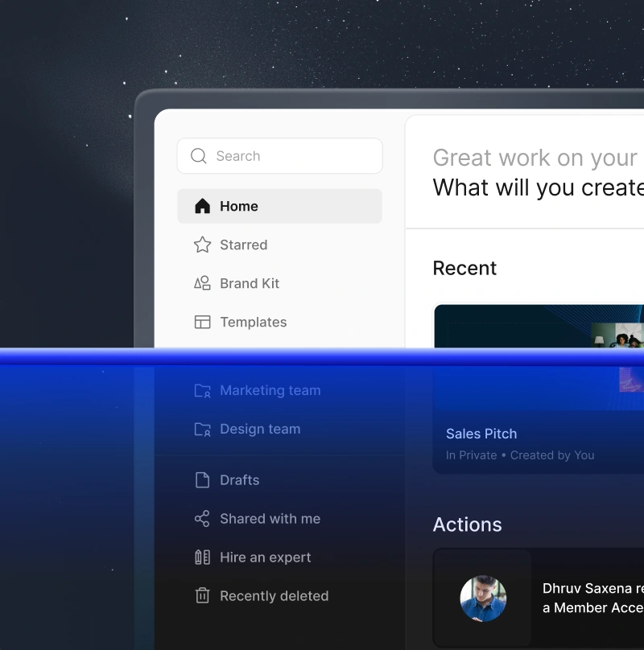Click the Recently deleted trash icon

click(x=203, y=595)
